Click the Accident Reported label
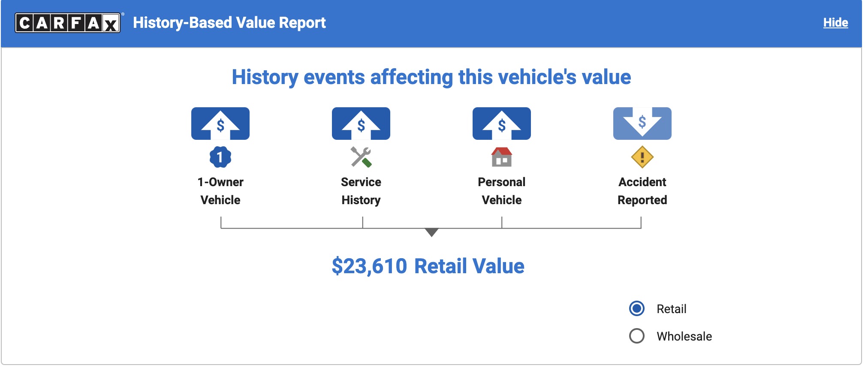Image resolution: width=868 pixels, height=368 pixels. 642,191
